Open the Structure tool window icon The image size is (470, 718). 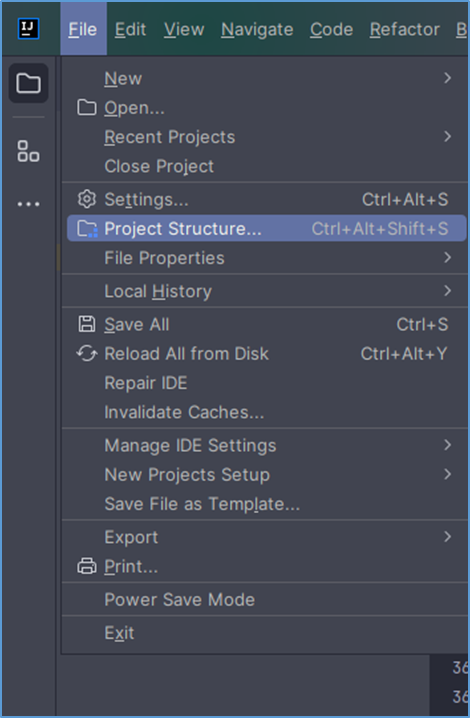click(x=28, y=151)
